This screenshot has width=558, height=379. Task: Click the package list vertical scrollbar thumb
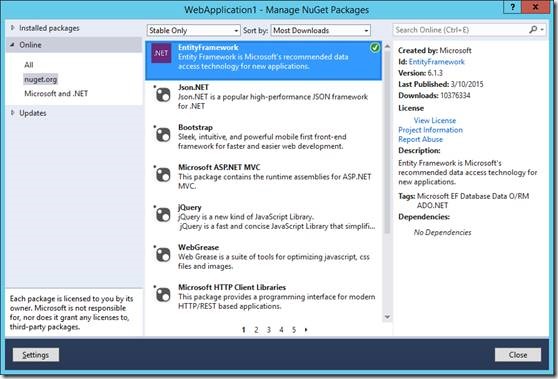pos(388,142)
